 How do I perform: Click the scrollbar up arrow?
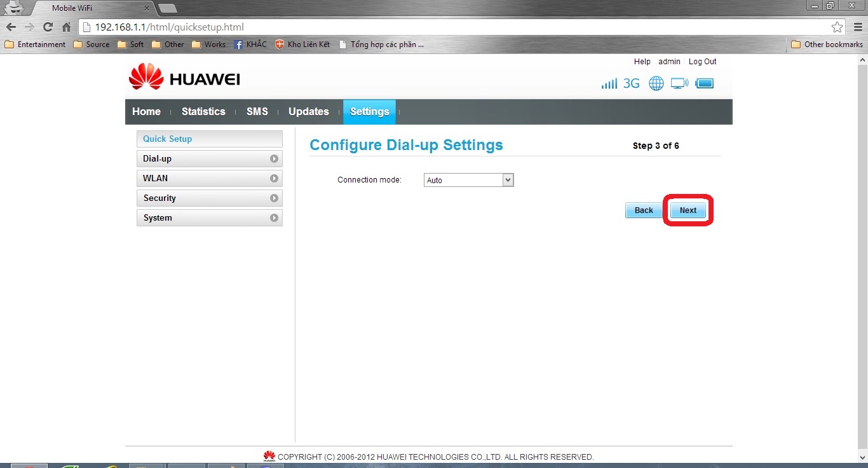[x=862, y=59]
